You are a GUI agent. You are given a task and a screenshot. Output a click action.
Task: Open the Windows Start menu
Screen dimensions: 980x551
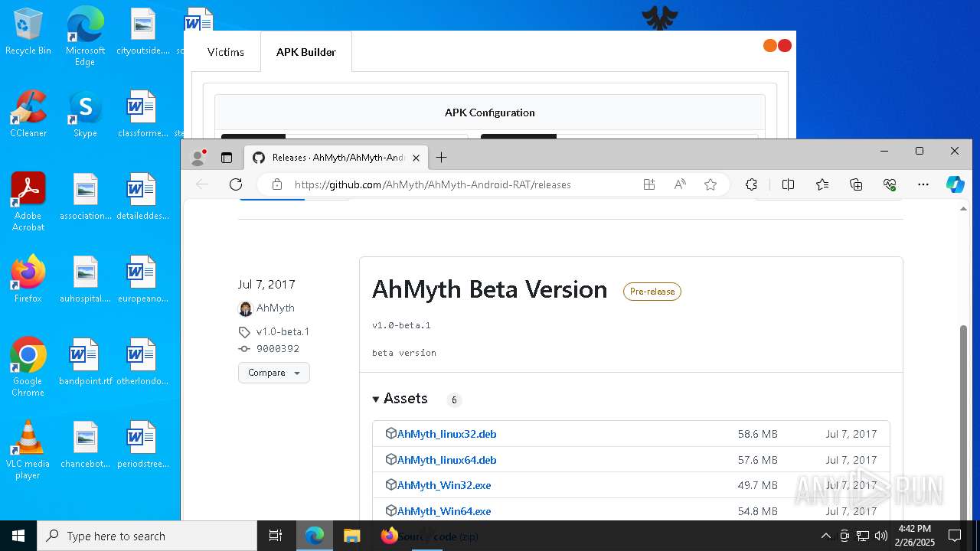[18, 536]
